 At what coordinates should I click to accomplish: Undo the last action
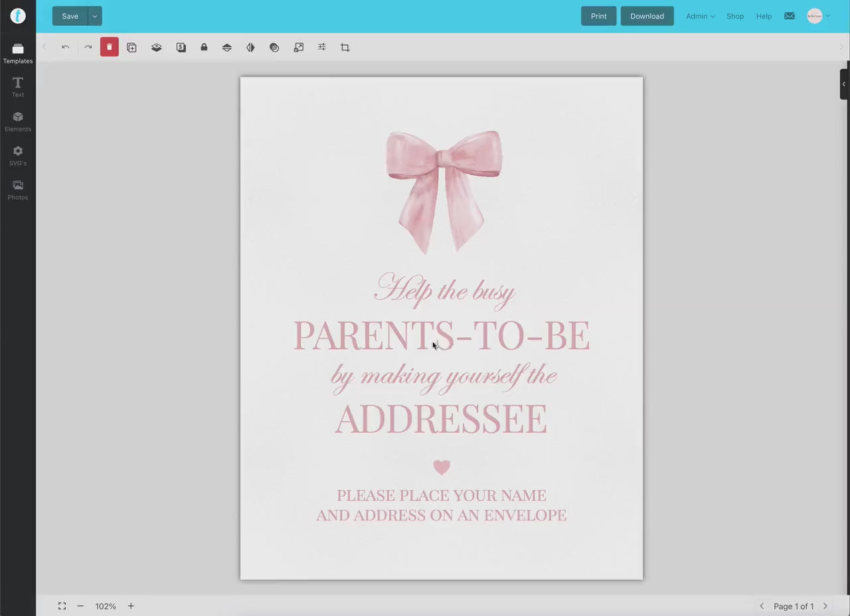(65, 47)
